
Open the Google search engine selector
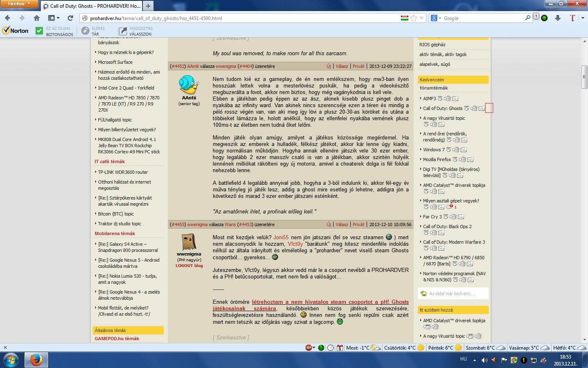click(x=436, y=18)
